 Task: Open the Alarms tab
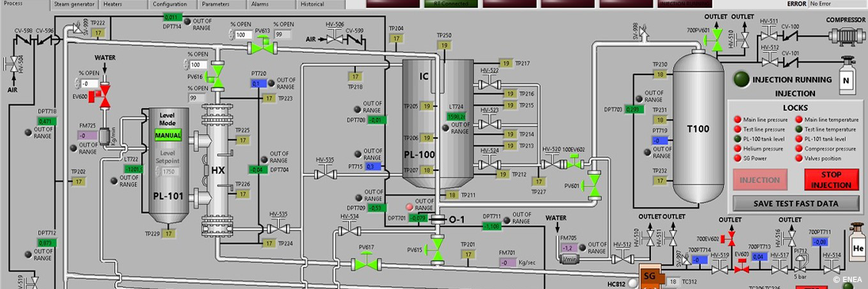[271, 4]
